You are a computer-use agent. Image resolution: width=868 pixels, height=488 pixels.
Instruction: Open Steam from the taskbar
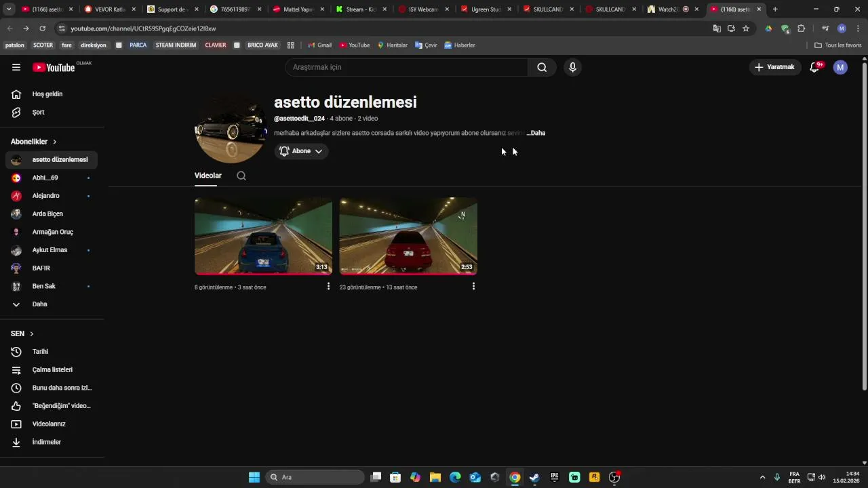tap(534, 477)
